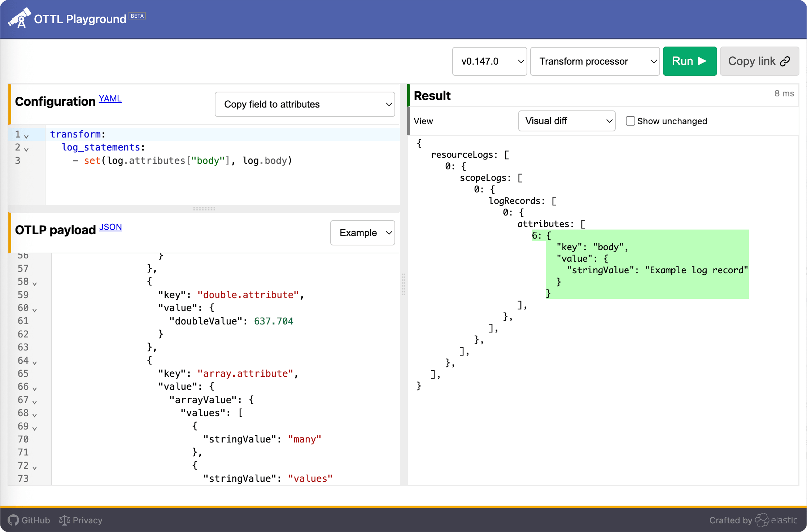Open the v0.147.0 version dropdown

tap(489, 61)
